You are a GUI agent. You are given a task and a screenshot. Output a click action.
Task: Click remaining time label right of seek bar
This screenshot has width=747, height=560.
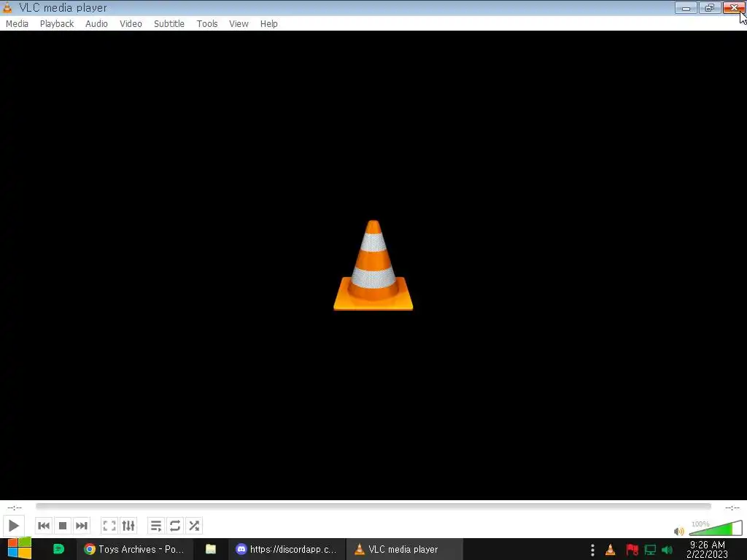pyautogui.click(x=732, y=507)
